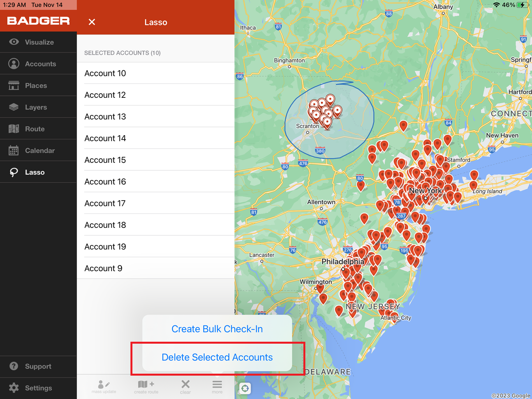532x399 pixels.
Task: Select Account 10 in the list
Action: coord(156,73)
